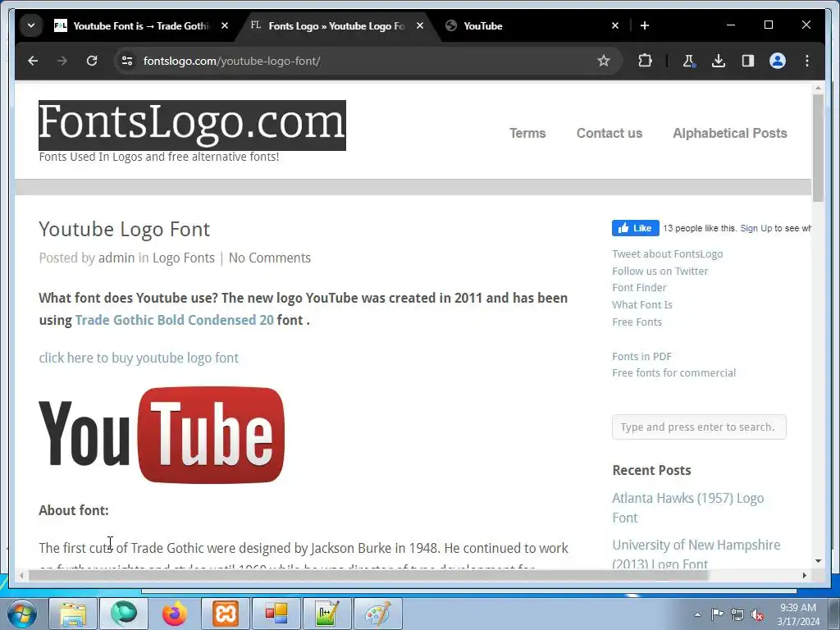Click the scroll down arrow
840x630 pixels.
tap(818, 561)
